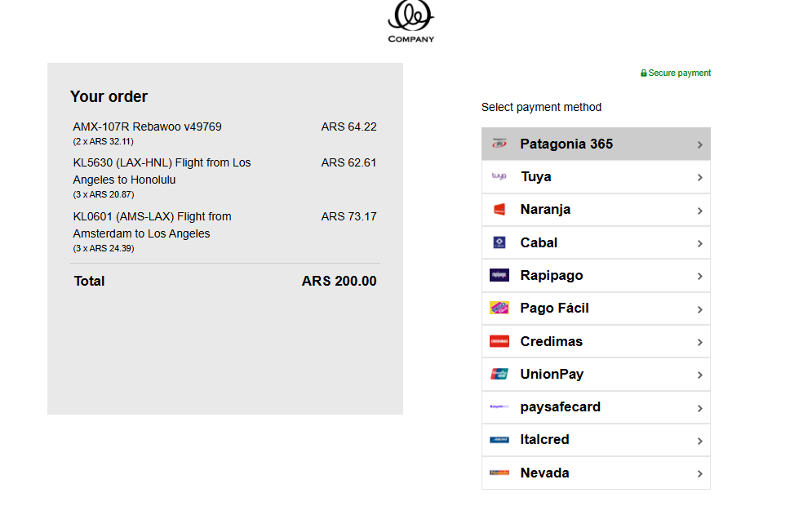Screen dimensions: 812x524
Task: Choose Credimas payment option
Action: (x=596, y=341)
